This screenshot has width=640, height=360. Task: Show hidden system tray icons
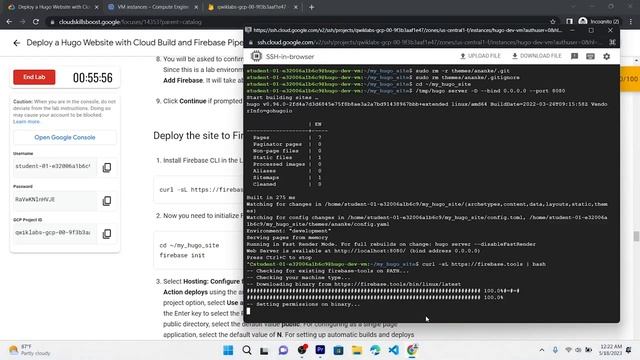point(542,350)
